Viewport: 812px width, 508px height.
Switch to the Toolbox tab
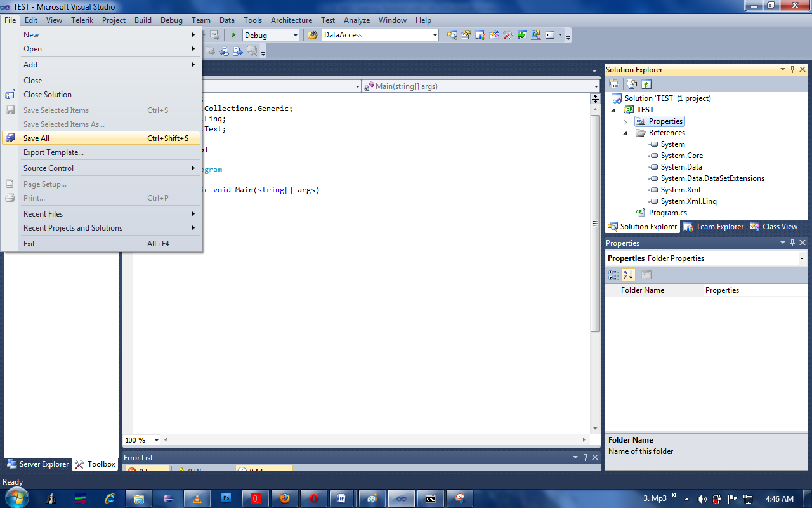pyautogui.click(x=95, y=464)
